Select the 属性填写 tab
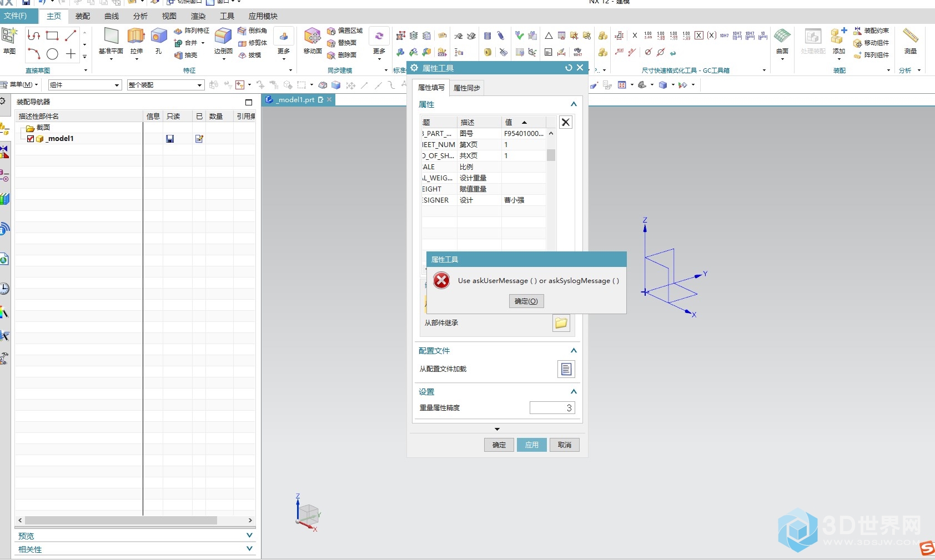The width and height of the screenshot is (935, 560). (431, 88)
